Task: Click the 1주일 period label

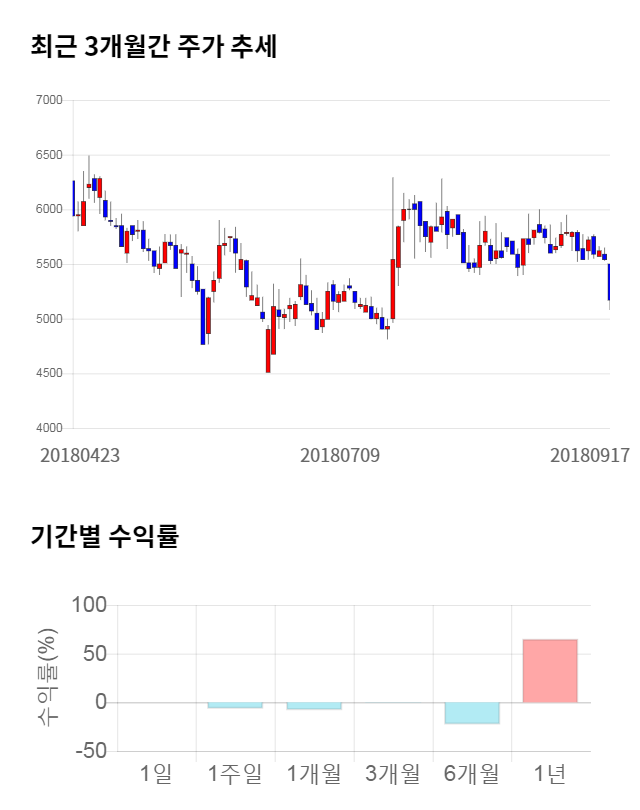Action: click(x=235, y=773)
